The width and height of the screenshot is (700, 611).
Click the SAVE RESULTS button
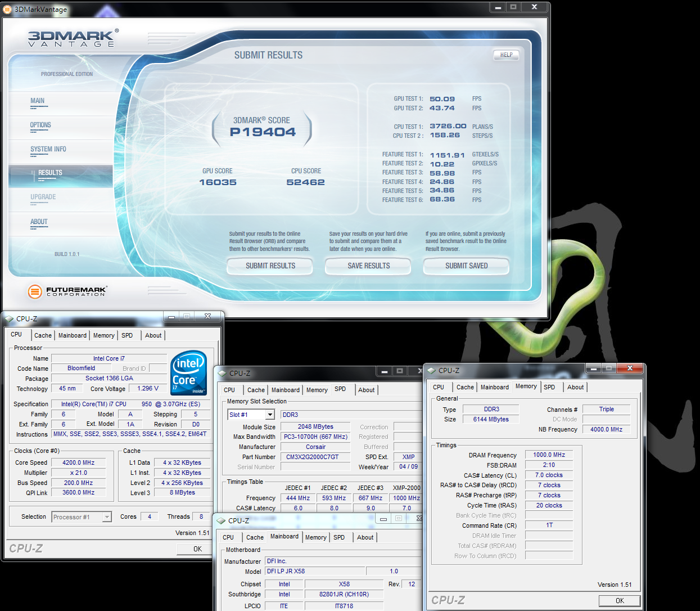pos(368,266)
